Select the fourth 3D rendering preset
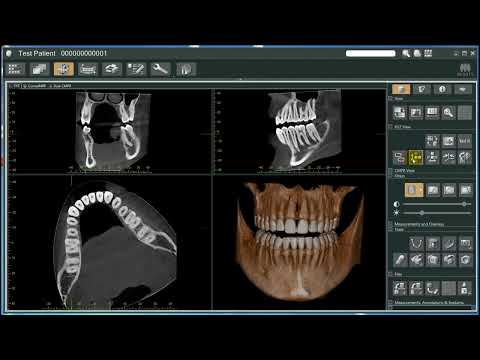Screen dimensions: 480x360 pyautogui.click(x=466, y=190)
